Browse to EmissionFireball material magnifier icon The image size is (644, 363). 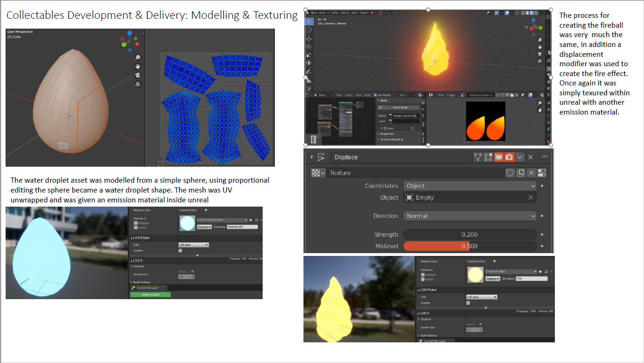pos(546,271)
